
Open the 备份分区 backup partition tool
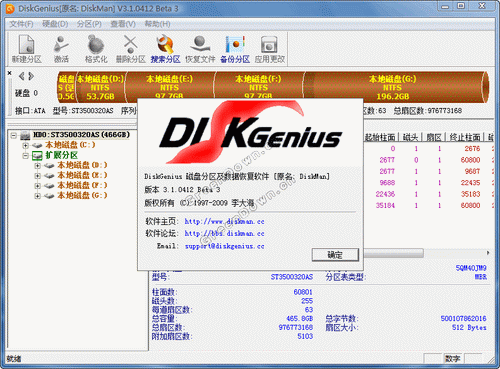235,49
